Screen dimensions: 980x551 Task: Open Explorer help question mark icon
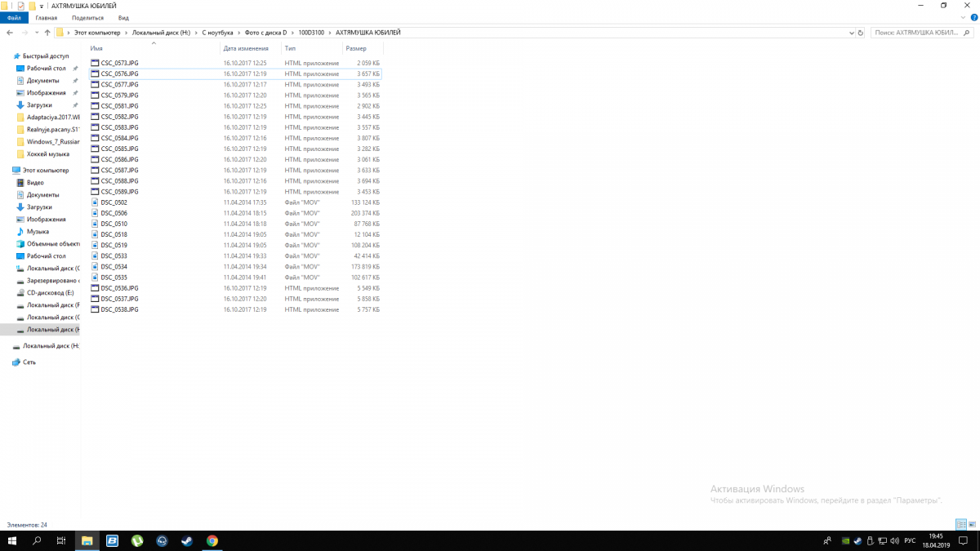point(973,17)
